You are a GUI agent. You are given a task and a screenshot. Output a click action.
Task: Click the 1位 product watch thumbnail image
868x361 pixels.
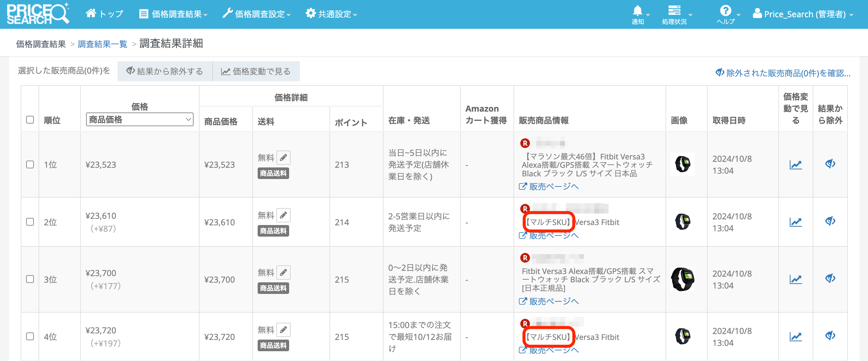tap(682, 164)
